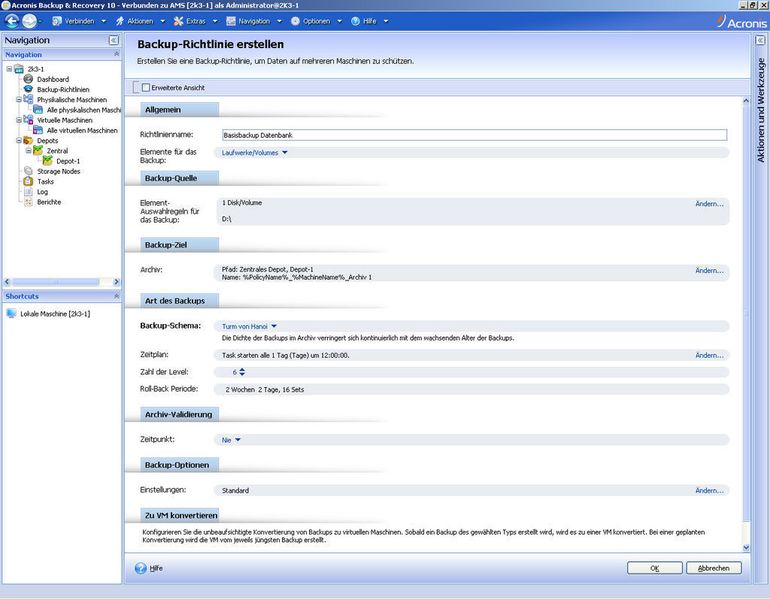This screenshot has width=770, height=600.
Task: Click the Alle virtuellen Maschinen group icon
Action: click(38, 130)
